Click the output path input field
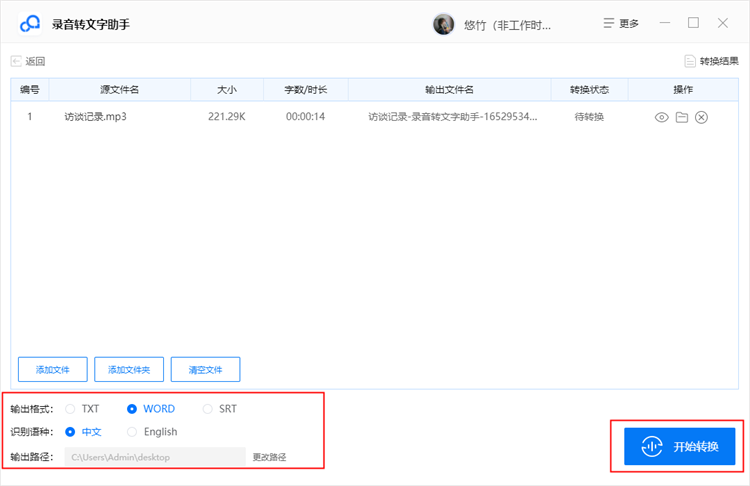 pyautogui.click(x=155, y=457)
